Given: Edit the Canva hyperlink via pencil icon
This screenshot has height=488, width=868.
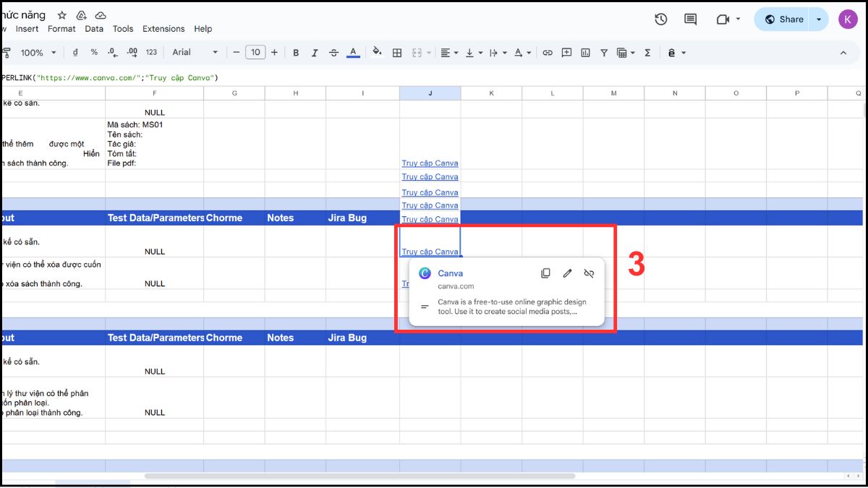Looking at the screenshot, I should (x=567, y=273).
